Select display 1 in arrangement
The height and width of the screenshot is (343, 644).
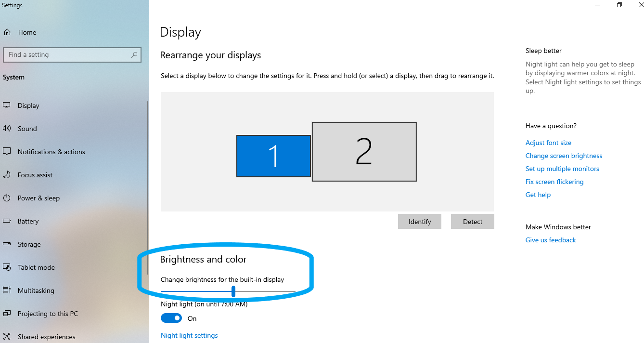[273, 156]
